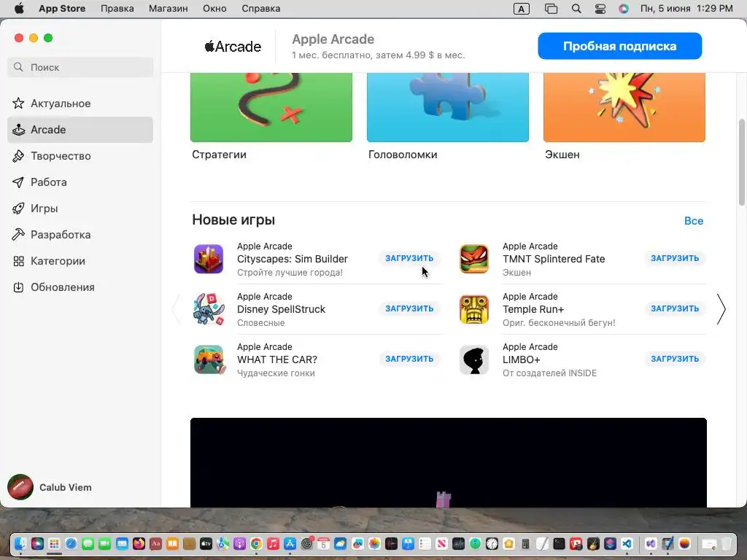Download TMNT Splintered Fate with Загрузить
The image size is (747, 560).
coord(675,258)
